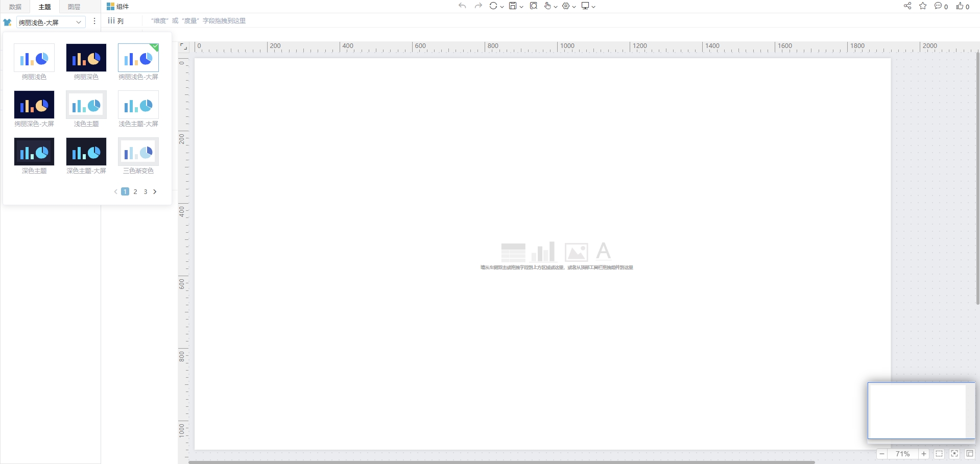The height and width of the screenshot is (464, 980).
Task: Click the canvas text A placeholder icon
Action: pos(604,252)
